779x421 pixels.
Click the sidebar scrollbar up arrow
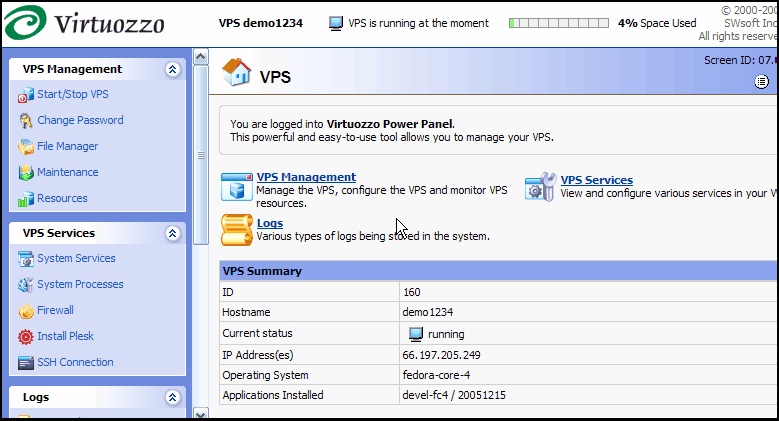[x=201, y=57]
